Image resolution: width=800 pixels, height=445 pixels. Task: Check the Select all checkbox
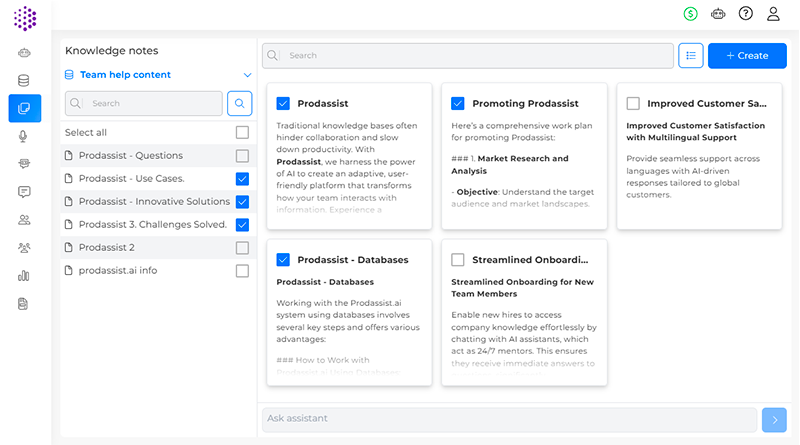click(x=242, y=132)
